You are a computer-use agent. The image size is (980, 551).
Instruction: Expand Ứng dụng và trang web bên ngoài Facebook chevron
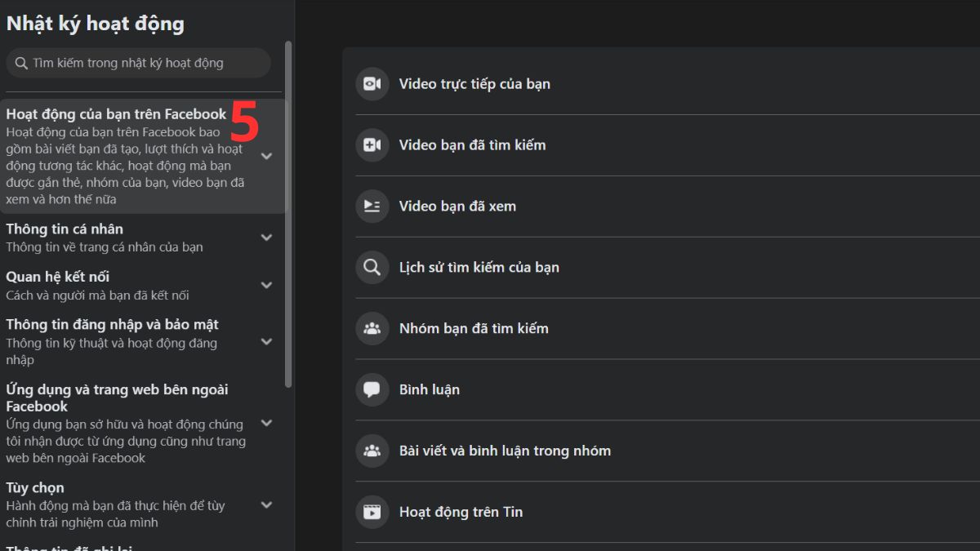pos(266,423)
